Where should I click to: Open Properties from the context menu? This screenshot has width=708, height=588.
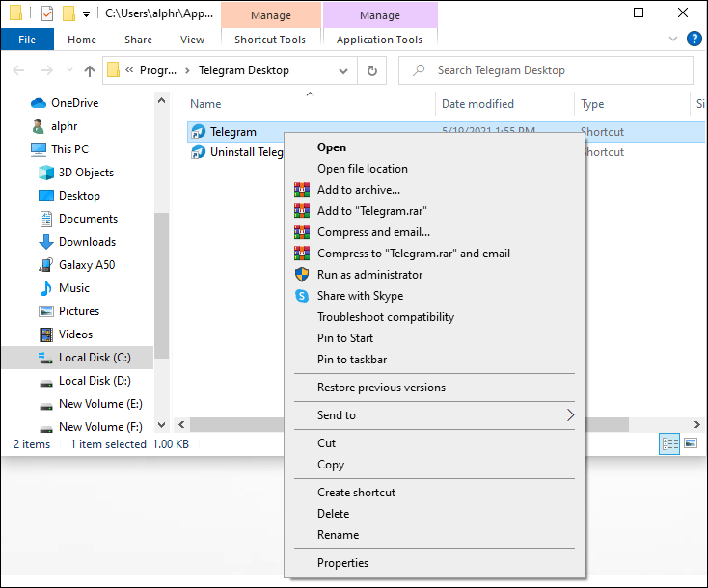coord(434,563)
